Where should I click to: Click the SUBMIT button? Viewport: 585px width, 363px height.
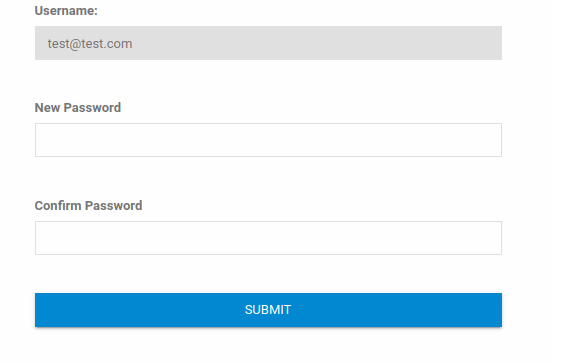tap(268, 310)
